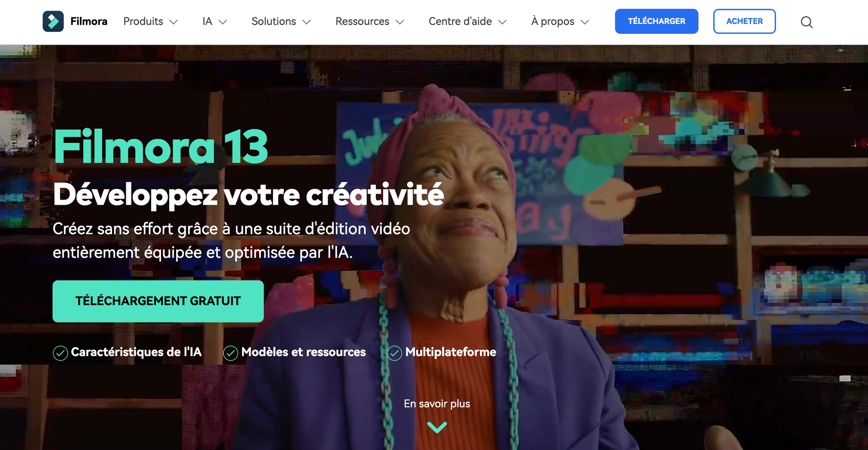Open the À propos menu

560,21
